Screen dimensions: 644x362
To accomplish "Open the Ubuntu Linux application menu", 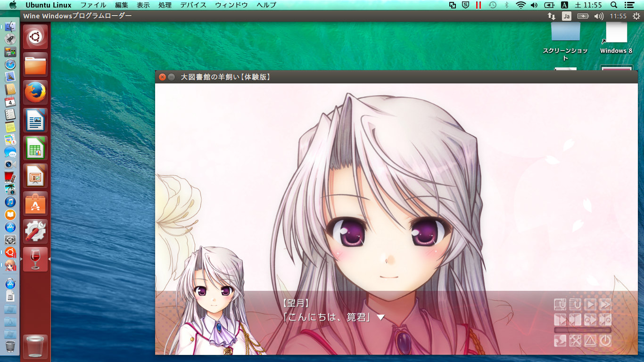I will coord(49,5).
